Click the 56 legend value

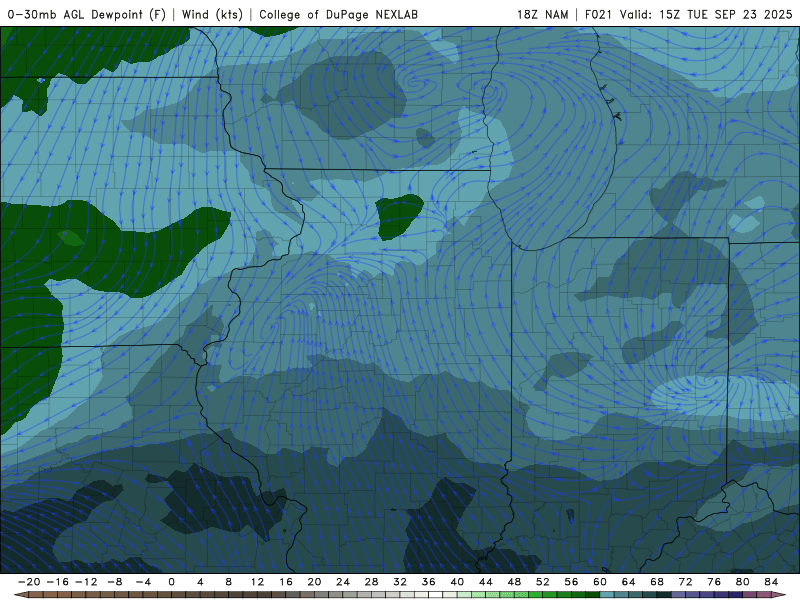[x=571, y=582]
